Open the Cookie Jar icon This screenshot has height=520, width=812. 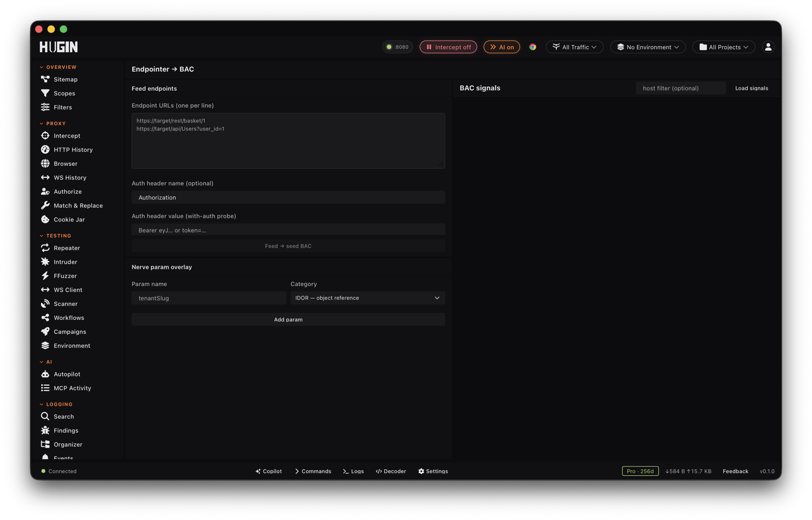[45, 219]
